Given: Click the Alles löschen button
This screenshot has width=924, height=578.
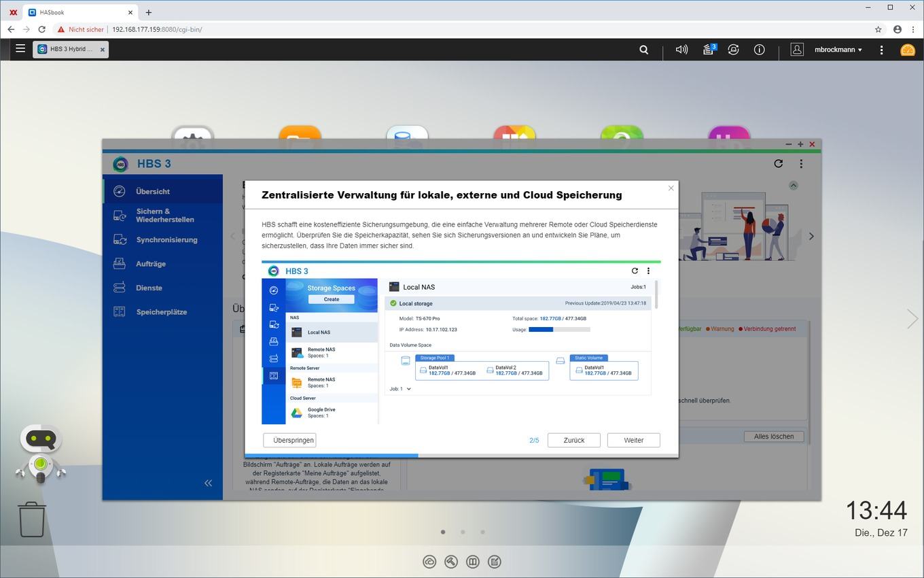Looking at the screenshot, I should pyautogui.click(x=774, y=437).
